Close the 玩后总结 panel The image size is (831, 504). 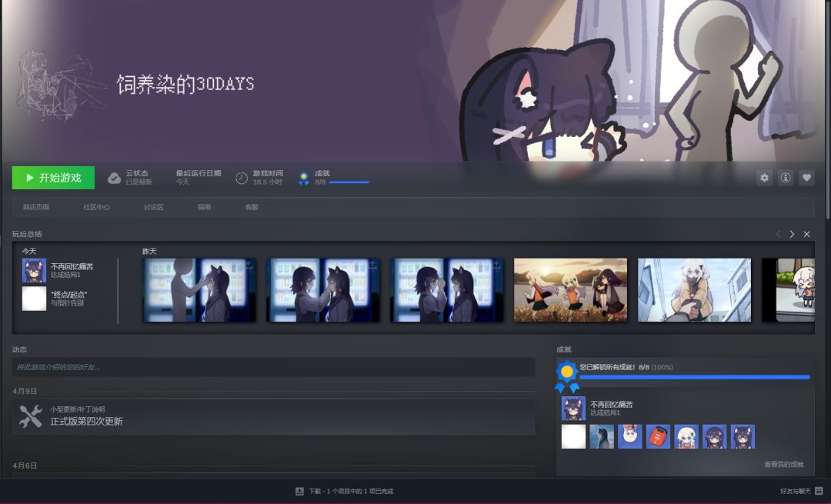tap(806, 234)
